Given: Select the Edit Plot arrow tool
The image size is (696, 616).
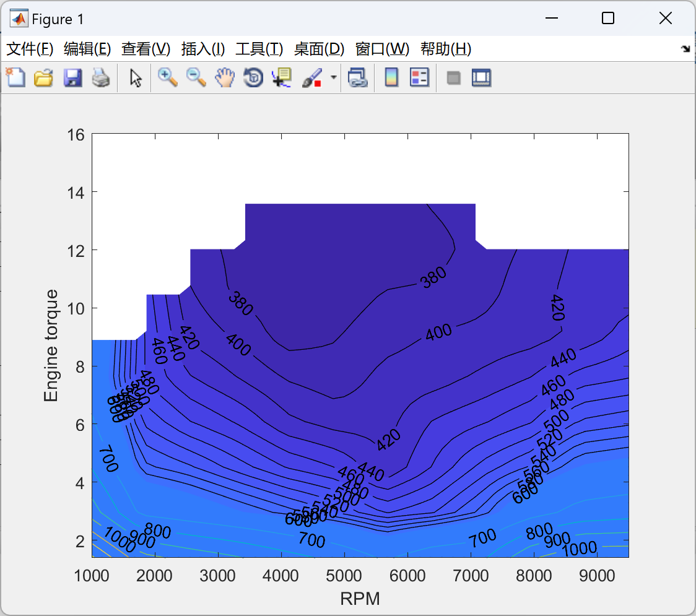Looking at the screenshot, I should coord(136,77).
